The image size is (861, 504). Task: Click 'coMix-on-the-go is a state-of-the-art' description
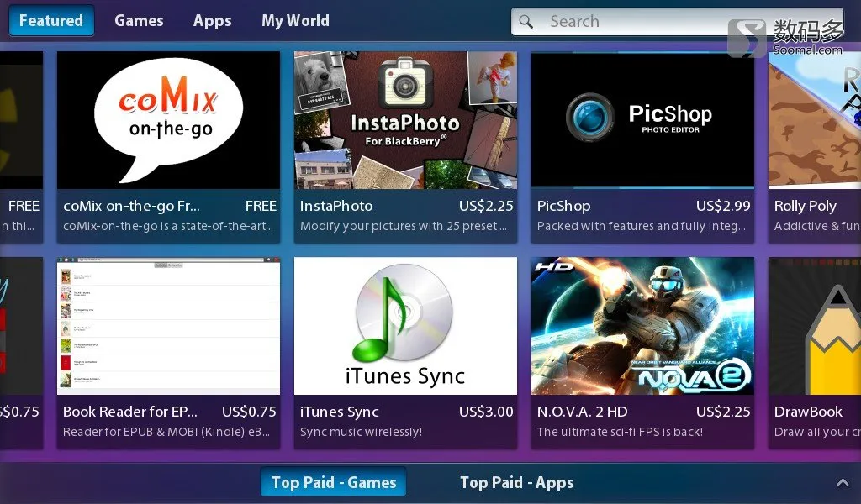[x=168, y=226]
